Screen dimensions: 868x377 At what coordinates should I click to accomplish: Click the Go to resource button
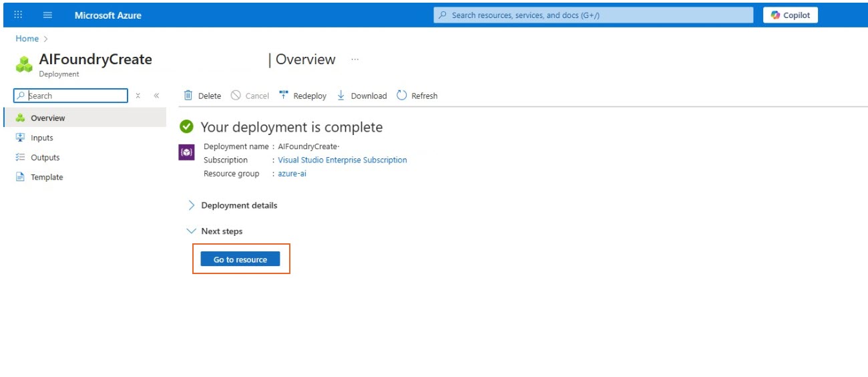point(240,259)
